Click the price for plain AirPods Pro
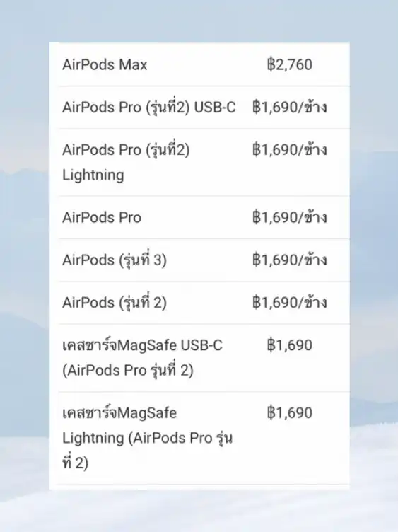Viewport: 398px width, 532px height. coord(290,217)
